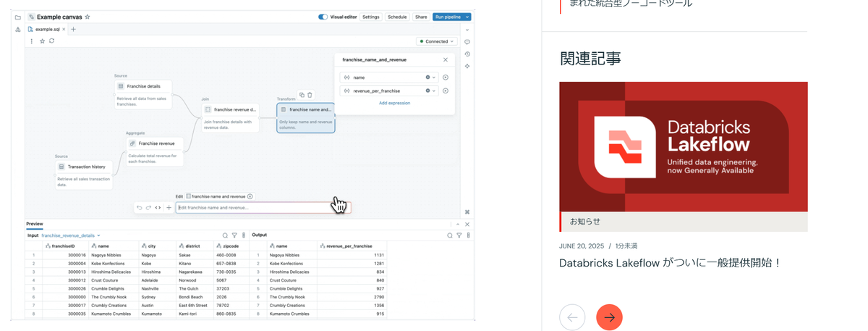Image resolution: width=868 pixels, height=331 pixels.
Task: Open the Databricks Lakeflow article title link
Action: 671,263
